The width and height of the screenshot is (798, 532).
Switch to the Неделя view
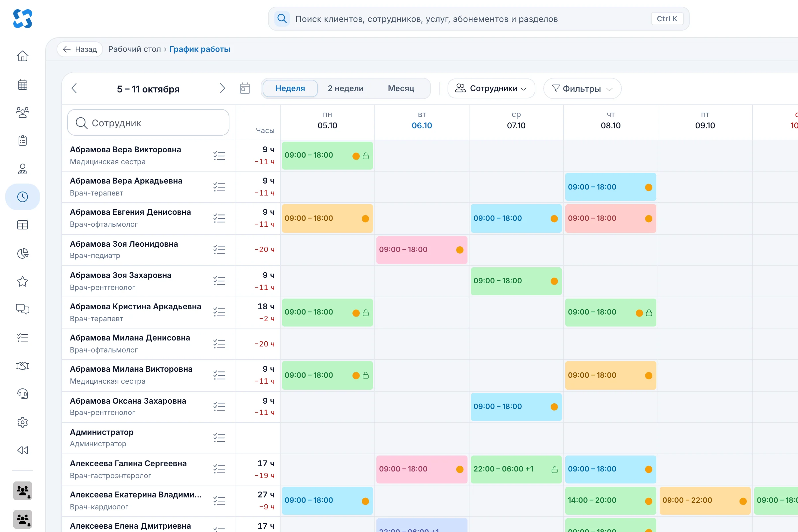290,88
